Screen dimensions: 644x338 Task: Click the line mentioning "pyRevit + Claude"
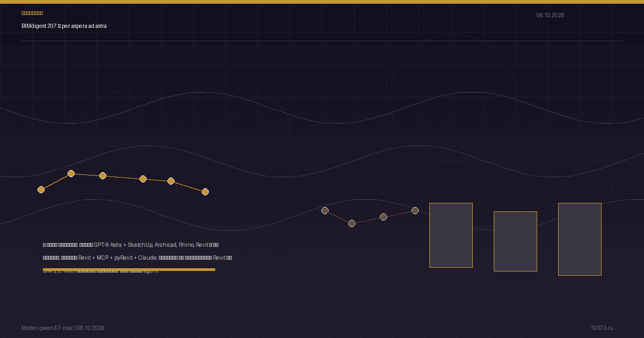pos(137,258)
